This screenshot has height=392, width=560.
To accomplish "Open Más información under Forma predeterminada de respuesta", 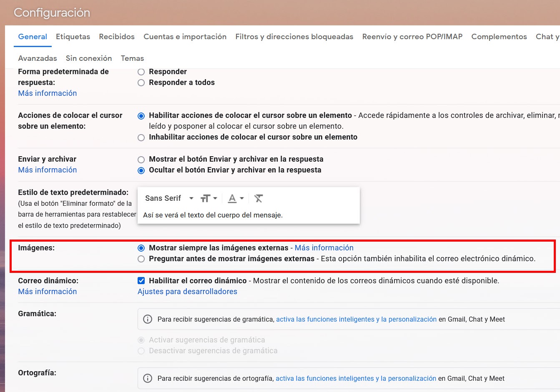I will [x=48, y=93].
